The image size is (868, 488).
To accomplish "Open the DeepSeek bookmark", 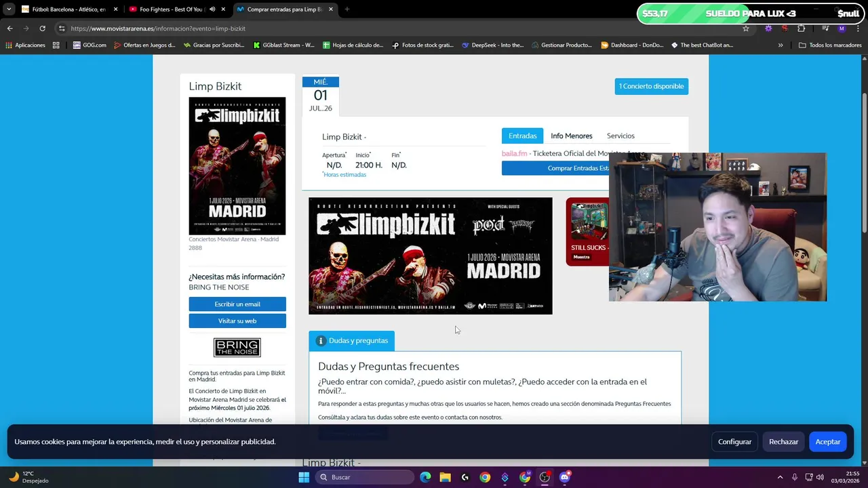I will [x=492, y=45].
